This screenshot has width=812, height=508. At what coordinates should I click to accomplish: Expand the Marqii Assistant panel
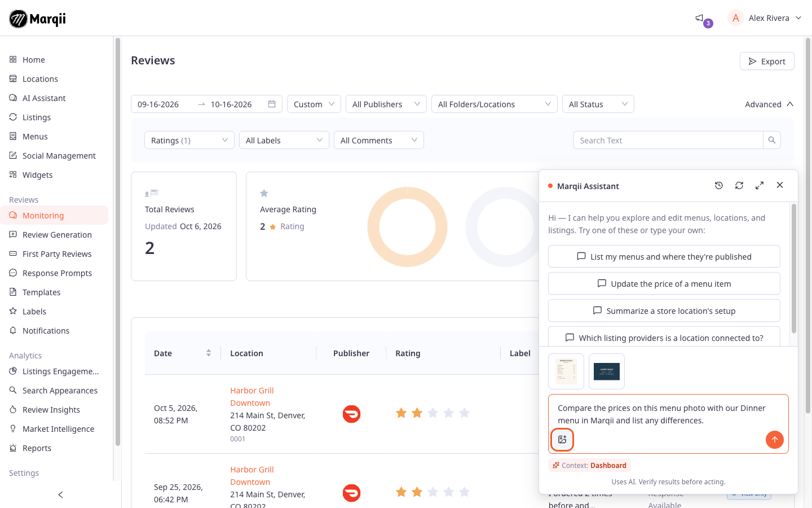pyautogui.click(x=760, y=185)
